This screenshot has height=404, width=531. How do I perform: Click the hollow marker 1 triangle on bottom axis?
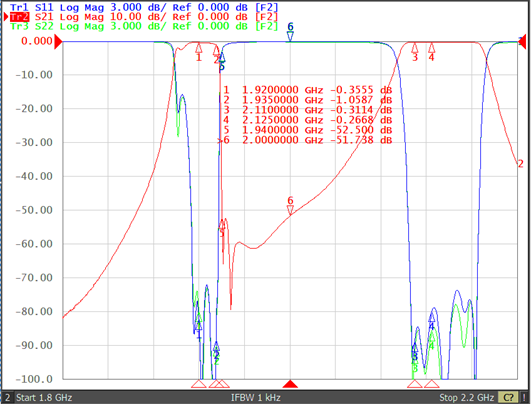click(198, 384)
